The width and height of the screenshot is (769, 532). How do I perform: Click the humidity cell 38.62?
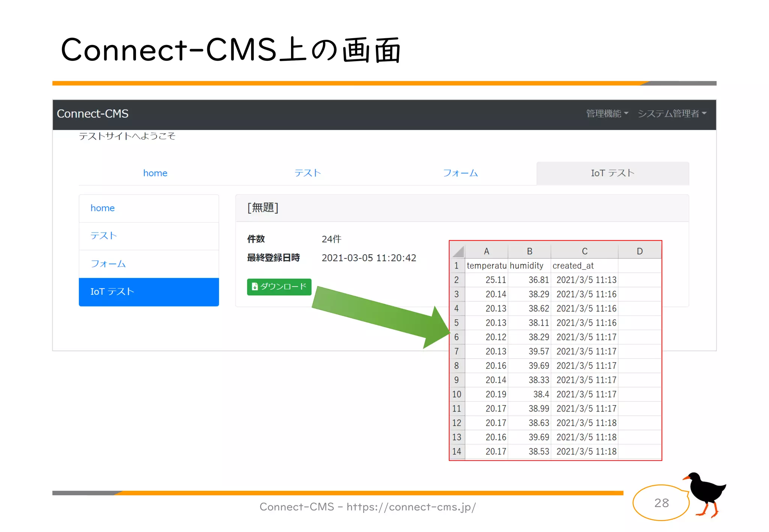(529, 308)
